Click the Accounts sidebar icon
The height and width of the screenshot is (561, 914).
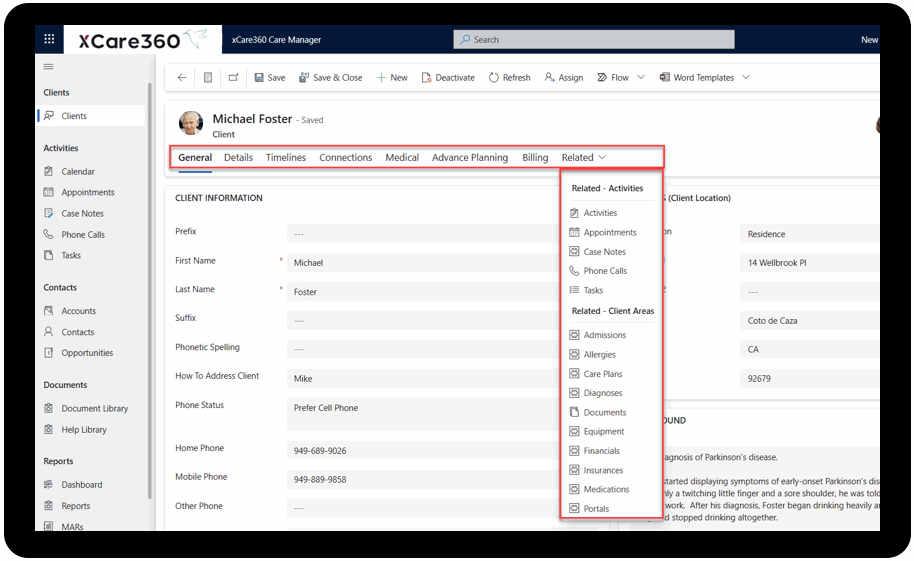pyautogui.click(x=49, y=311)
